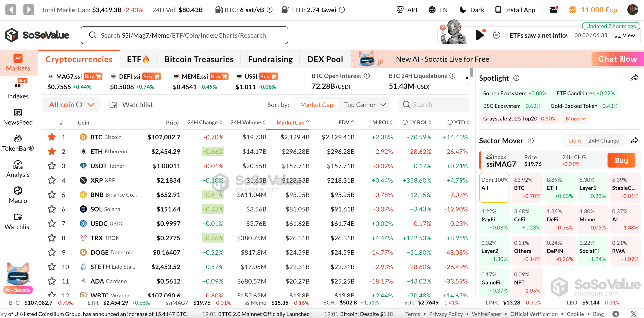Show Spotlight info tooltip

[x=516, y=78]
